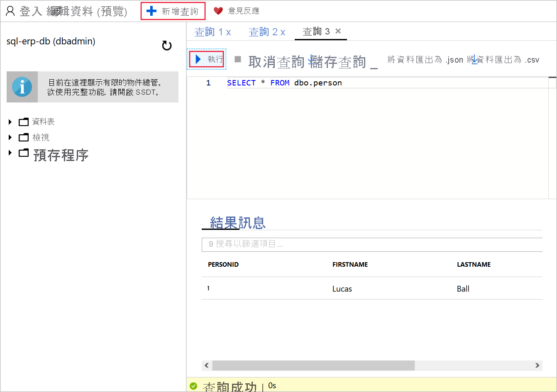Click the FIRSTNAME column header

350,265
